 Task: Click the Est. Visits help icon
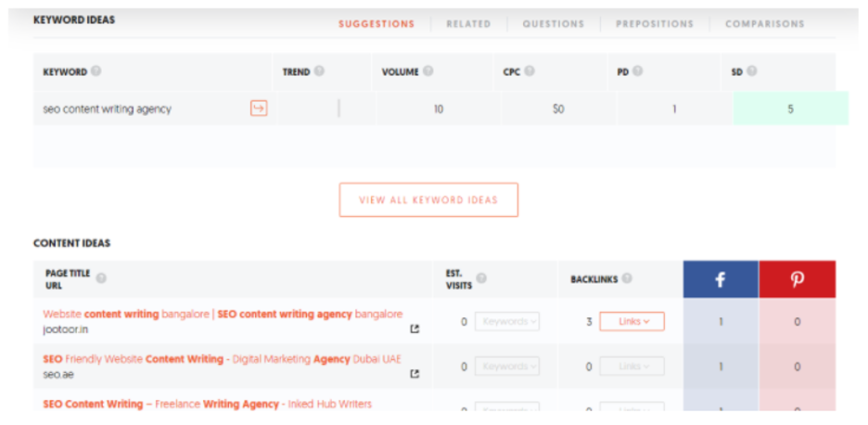(481, 278)
